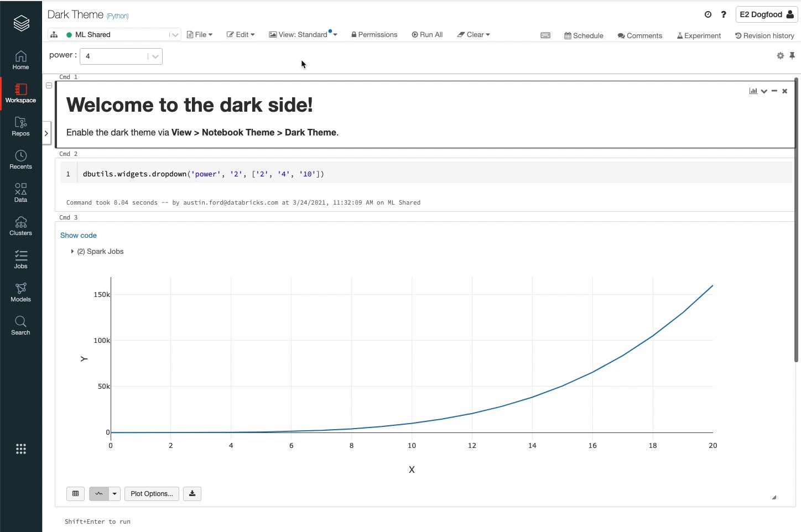Click the Welcome to the dark side! heading

coord(190,105)
